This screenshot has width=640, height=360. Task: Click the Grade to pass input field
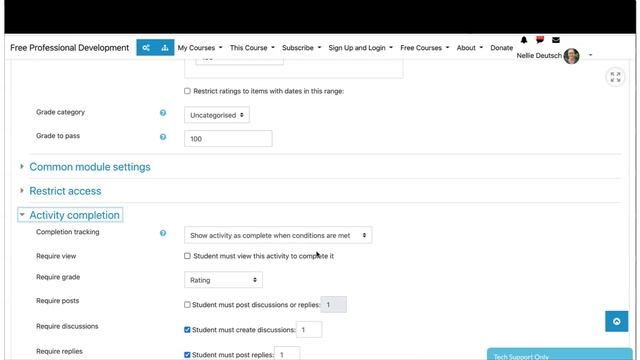click(228, 139)
